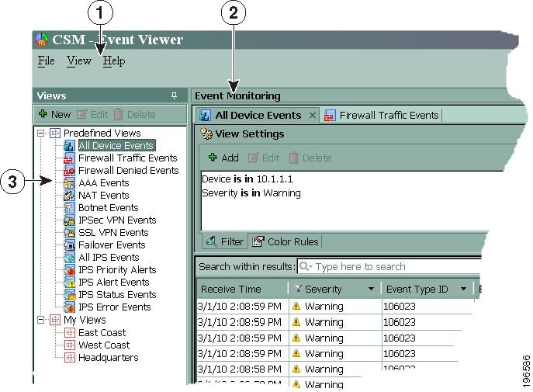Click the Predefined Views folder icon

[x=55, y=133]
